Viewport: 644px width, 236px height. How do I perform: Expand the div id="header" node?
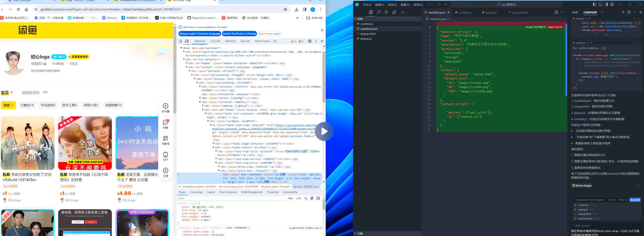click(187, 63)
